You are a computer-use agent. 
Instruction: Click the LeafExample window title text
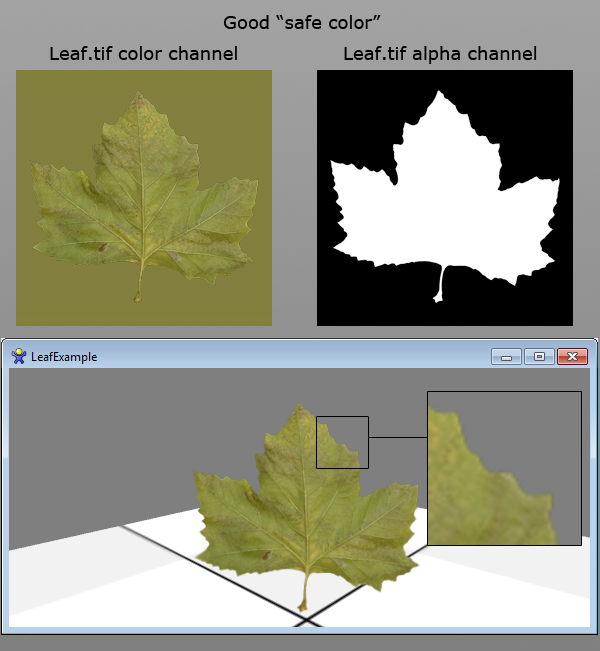pos(64,357)
